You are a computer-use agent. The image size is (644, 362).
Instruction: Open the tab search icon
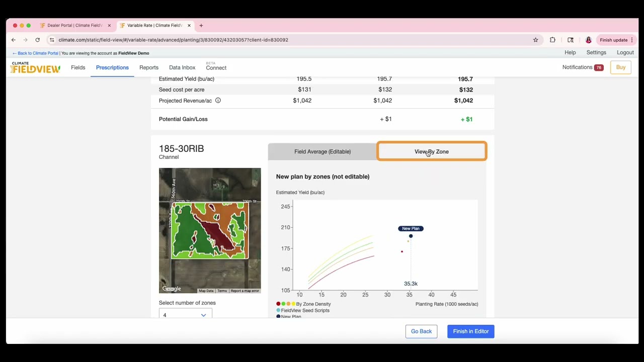(571, 40)
